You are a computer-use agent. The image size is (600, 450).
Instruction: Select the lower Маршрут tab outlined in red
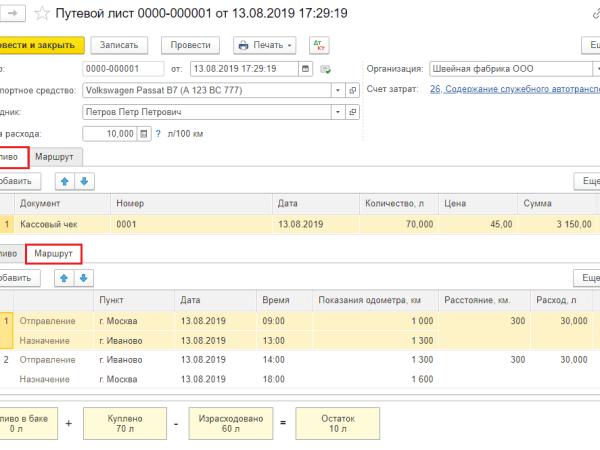[54, 254]
